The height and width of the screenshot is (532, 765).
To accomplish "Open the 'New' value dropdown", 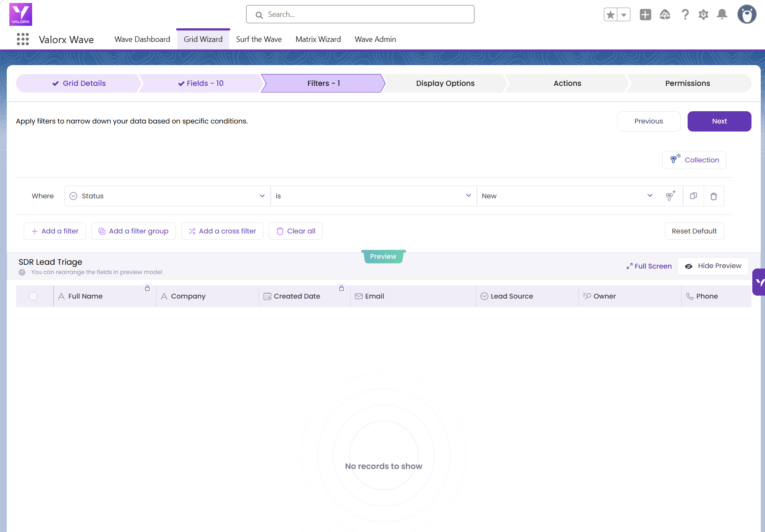I will (568, 196).
